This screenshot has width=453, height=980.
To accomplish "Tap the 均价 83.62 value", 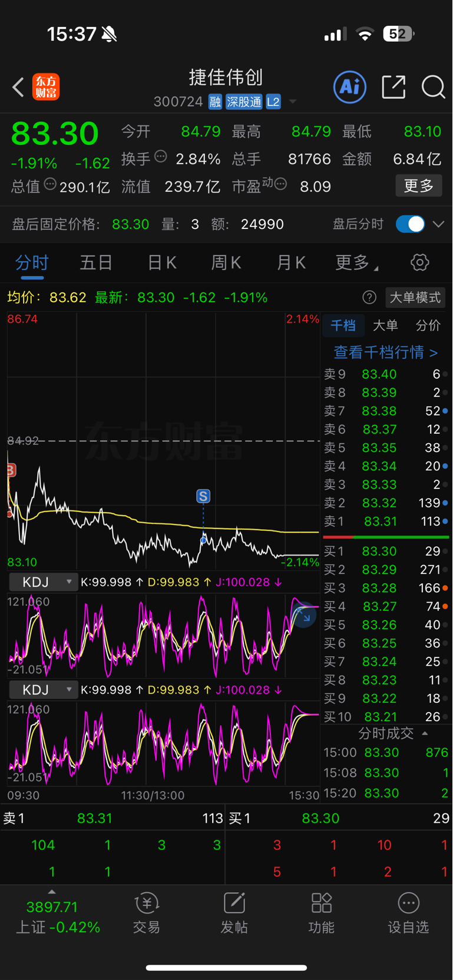I will [68, 298].
